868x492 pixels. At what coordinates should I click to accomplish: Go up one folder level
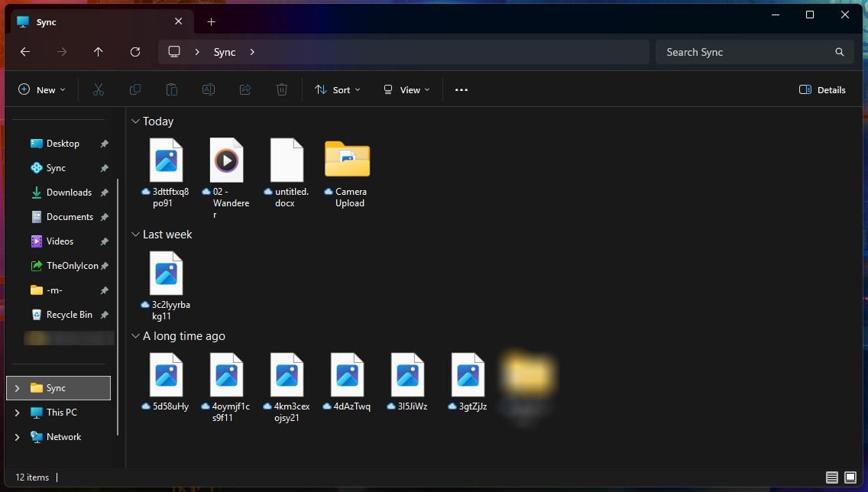pos(98,52)
